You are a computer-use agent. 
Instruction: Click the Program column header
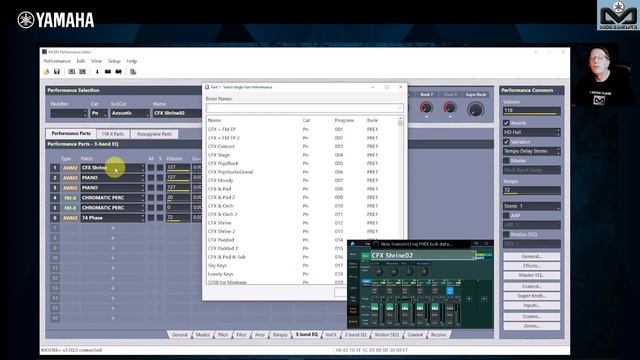pos(344,120)
